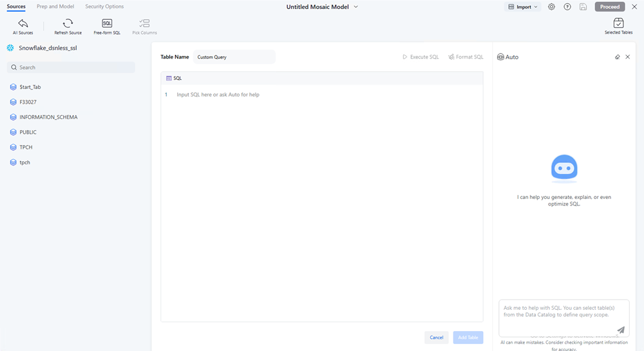This screenshot has width=644, height=351.
Task: Close the Auto assistant panel
Action: click(x=628, y=57)
